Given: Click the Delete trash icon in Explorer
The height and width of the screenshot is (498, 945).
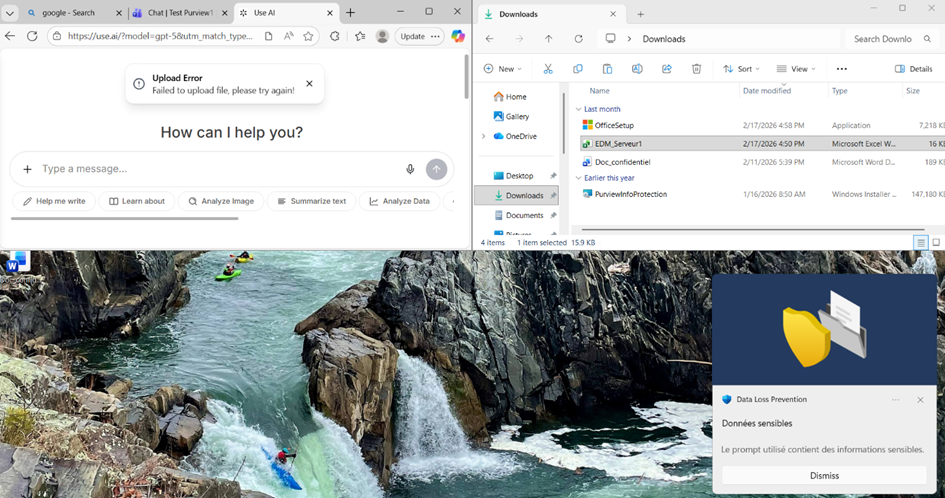Looking at the screenshot, I should [697, 69].
